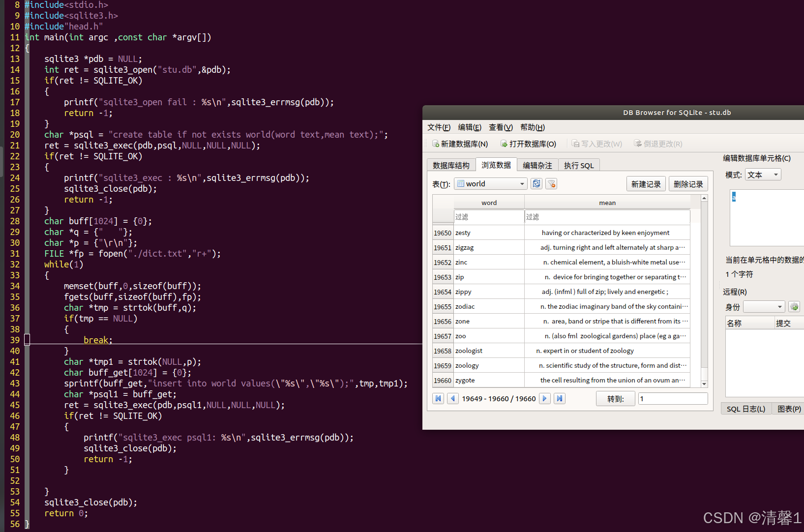Click the 新建数据库 (New Database) toolbar button
The height and width of the screenshot is (532, 804).
[x=460, y=144]
